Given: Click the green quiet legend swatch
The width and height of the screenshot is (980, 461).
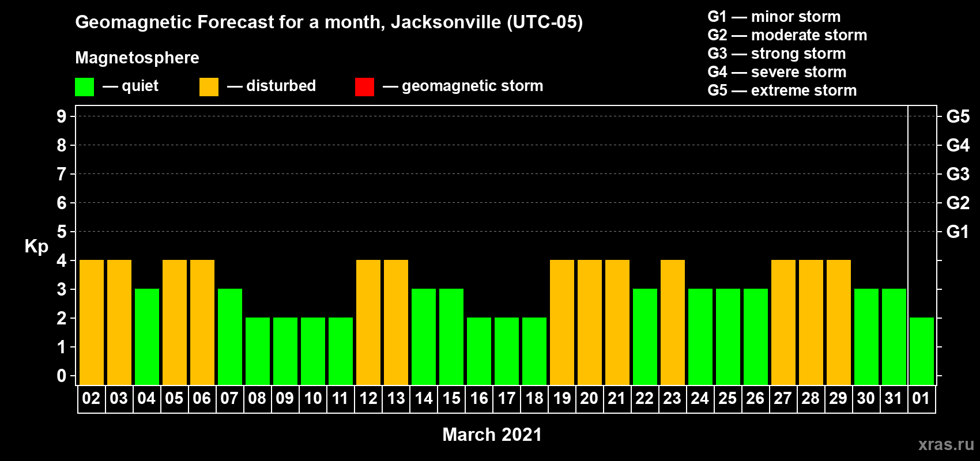Looking at the screenshot, I should (84, 87).
